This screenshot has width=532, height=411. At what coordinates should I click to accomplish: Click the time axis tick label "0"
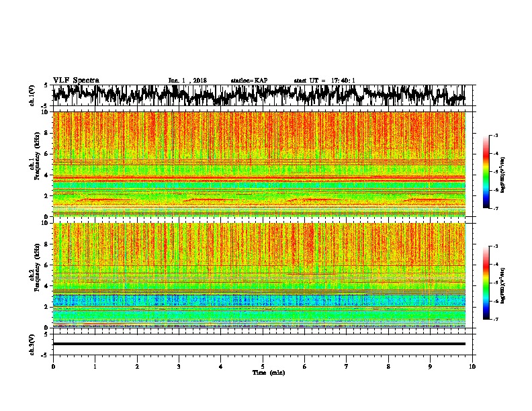(x=53, y=367)
